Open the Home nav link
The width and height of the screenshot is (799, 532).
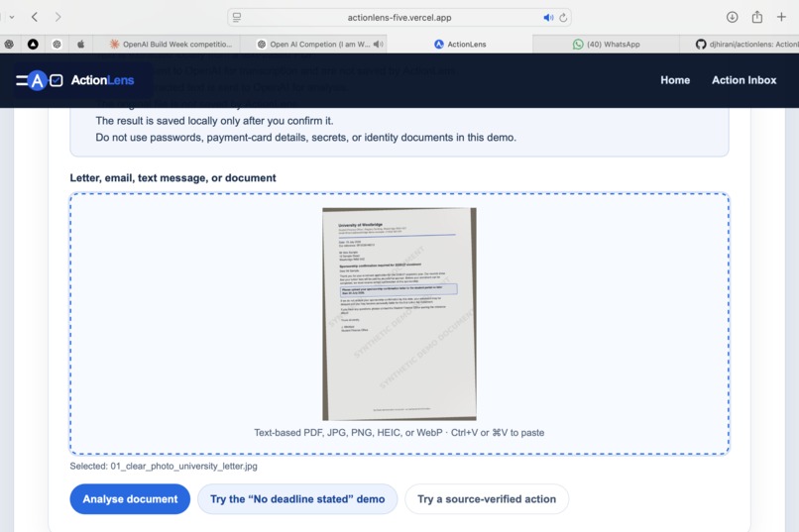675,80
